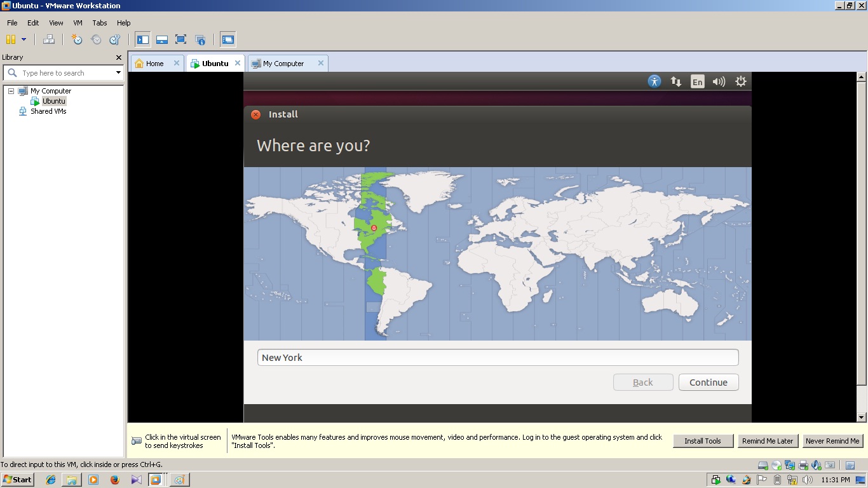Enter full screen mode icon

click(x=180, y=39)
